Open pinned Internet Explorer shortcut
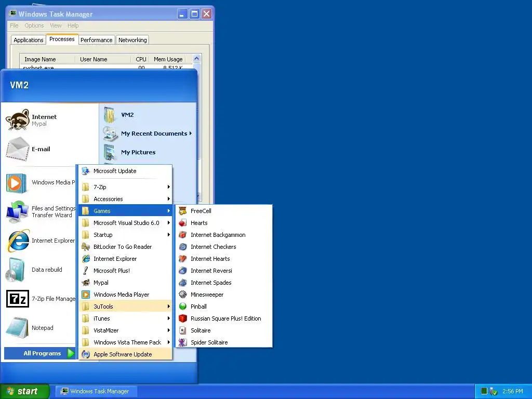 pos(41,241)
